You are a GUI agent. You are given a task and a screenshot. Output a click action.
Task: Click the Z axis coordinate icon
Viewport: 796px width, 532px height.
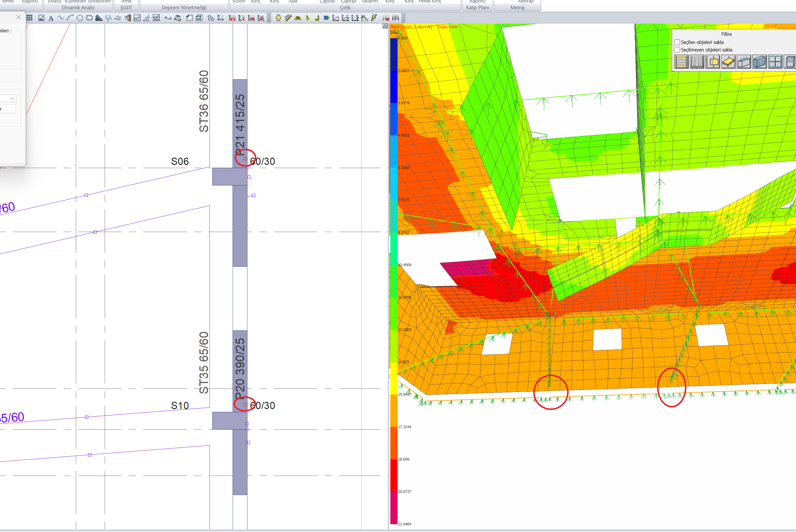[x=242, y=18]
